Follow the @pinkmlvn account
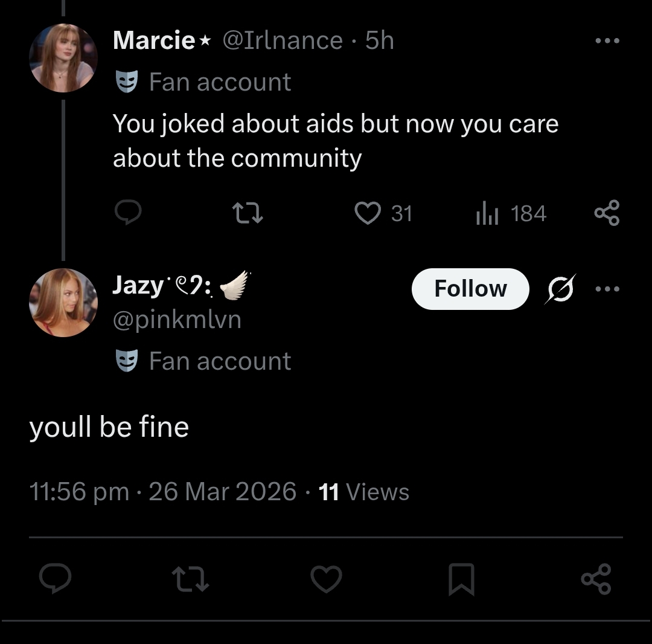The height and width of the screenshot is (644, 652). [x=470, y=289]
